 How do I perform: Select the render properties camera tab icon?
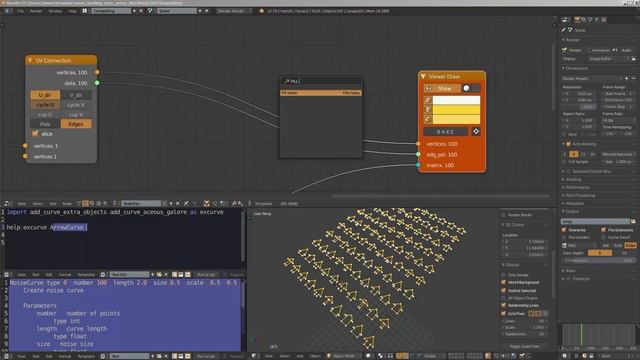(x=577, y=20)
